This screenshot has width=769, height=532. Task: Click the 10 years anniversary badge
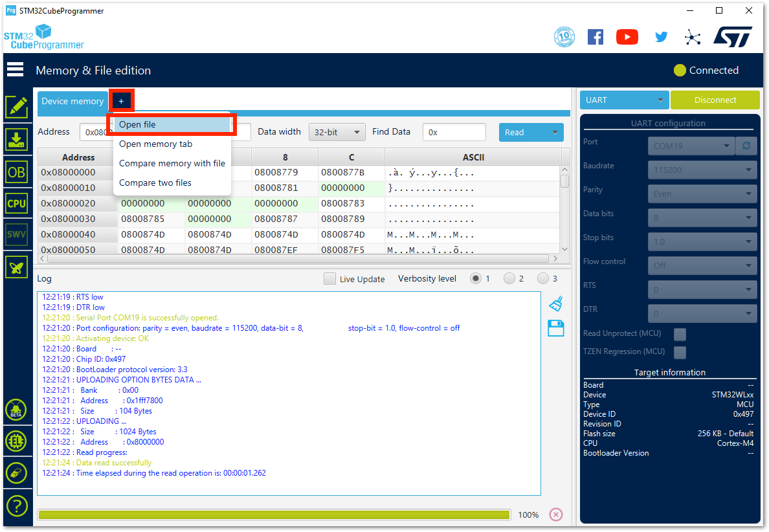click(x=564, y=37)
